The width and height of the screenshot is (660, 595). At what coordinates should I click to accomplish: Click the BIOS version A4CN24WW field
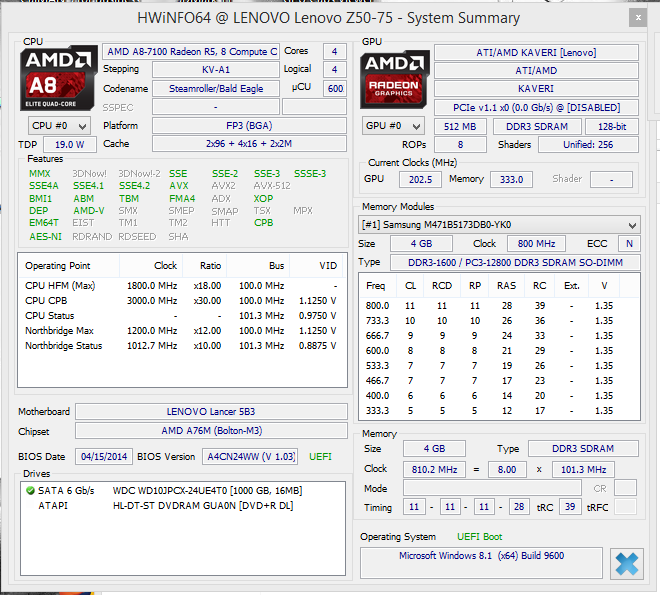point(250,457)
